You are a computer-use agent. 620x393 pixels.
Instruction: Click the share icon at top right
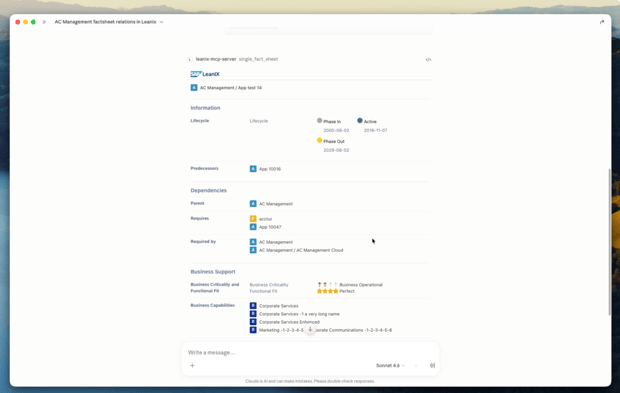coord(602,22)
